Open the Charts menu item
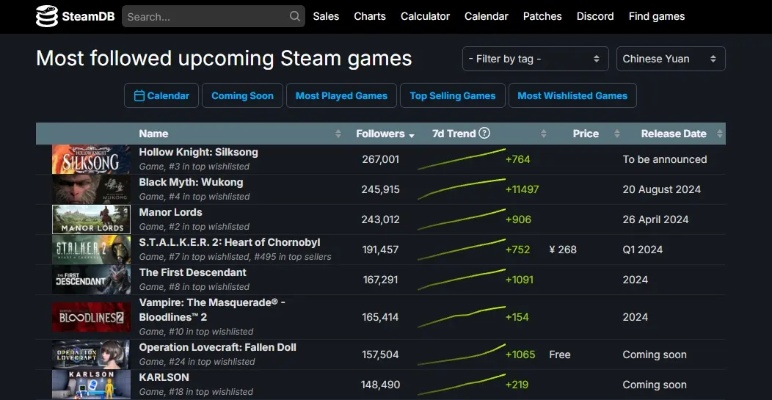 370,16
